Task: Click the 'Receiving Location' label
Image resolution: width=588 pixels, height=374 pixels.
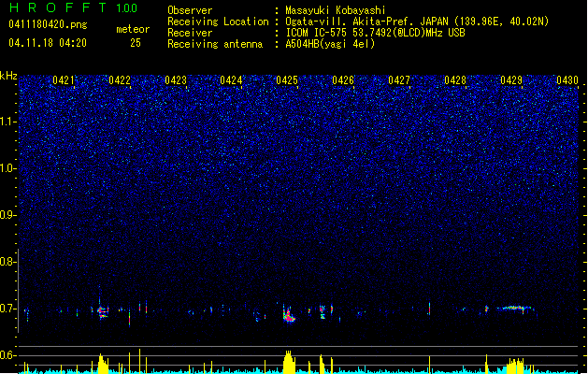Action: [x=218, y=22]
